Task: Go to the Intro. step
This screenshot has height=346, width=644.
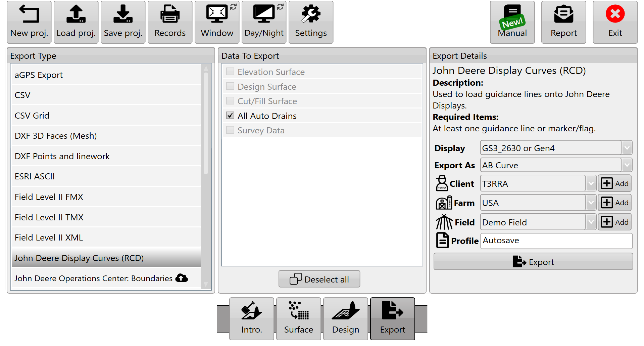Action: tap(252, 319)
